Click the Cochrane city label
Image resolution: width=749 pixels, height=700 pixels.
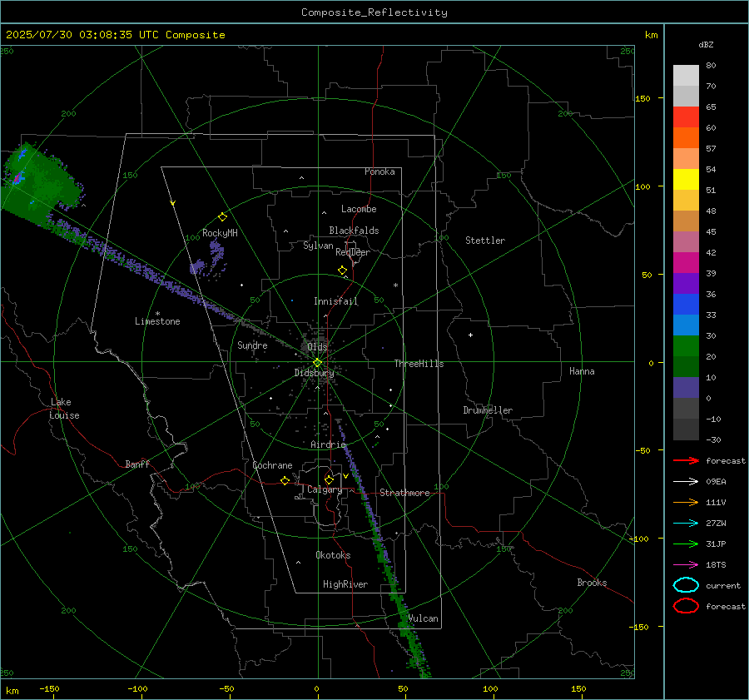pyautogui.click(x=272, y=465)
